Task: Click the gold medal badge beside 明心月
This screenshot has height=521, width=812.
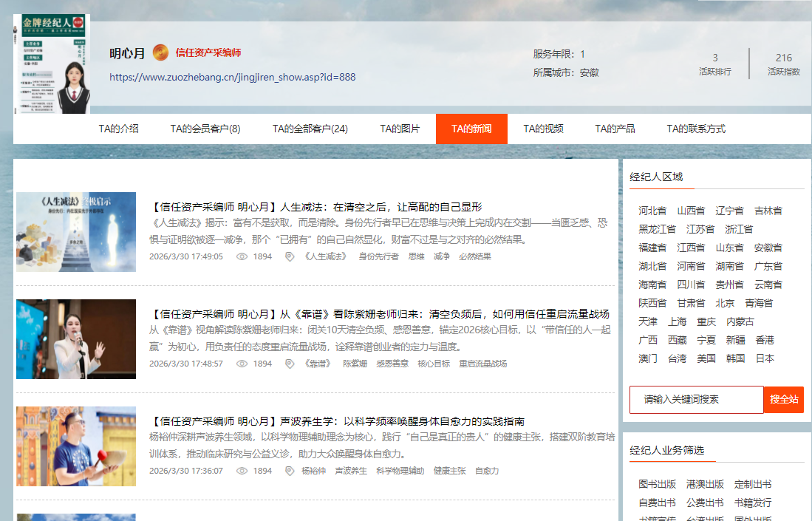Action: coord(160,53)
